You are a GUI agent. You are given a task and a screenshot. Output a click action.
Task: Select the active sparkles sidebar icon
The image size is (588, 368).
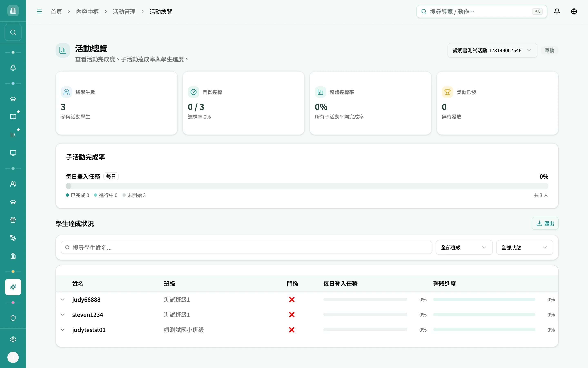[x=13, y=287]
